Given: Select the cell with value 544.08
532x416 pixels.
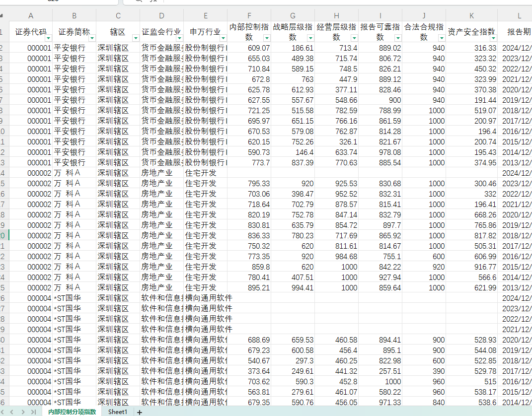Looking at the screenshot, I should (471, 350).
